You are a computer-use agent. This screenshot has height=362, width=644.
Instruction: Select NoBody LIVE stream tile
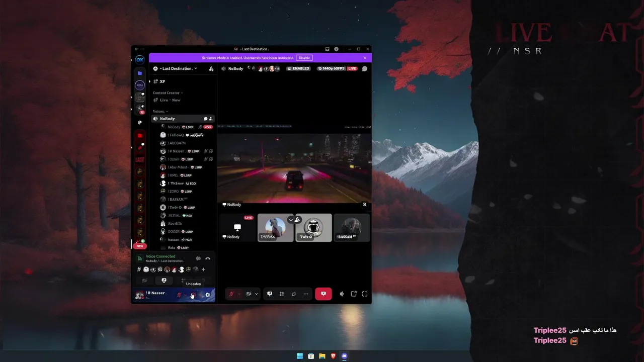[237, 228]
